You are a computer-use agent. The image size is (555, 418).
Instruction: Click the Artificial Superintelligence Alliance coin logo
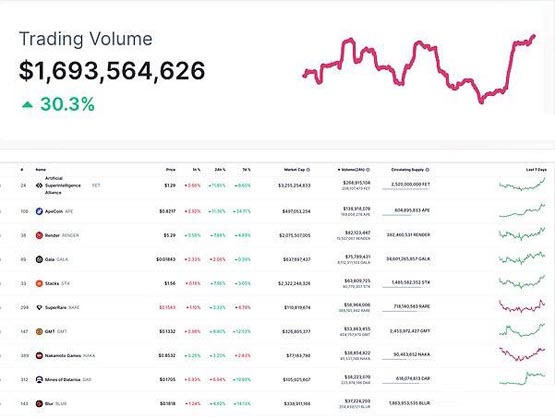click(39, 185)
